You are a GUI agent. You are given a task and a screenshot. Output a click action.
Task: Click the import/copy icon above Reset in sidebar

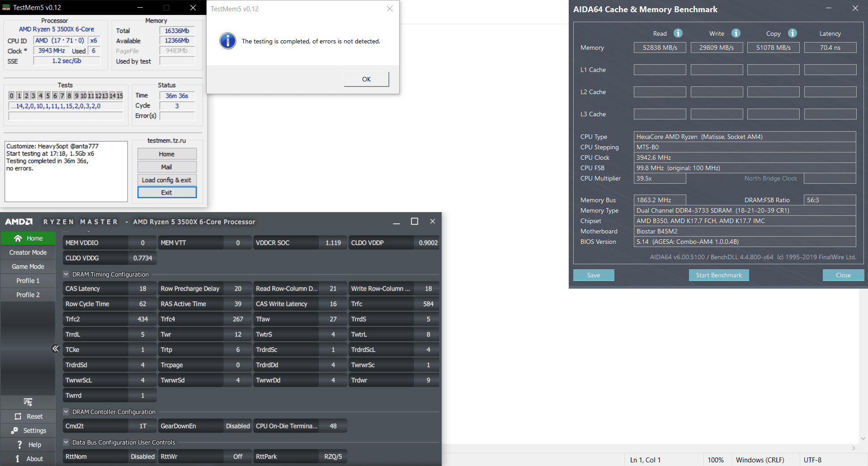28,402
